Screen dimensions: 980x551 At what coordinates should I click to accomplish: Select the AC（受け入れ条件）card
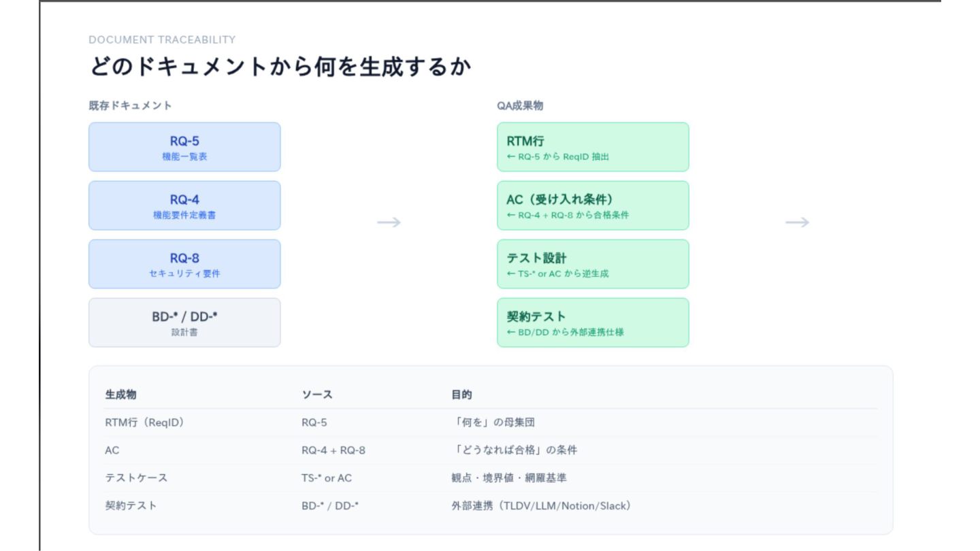pyautogui.click(x=593, y=205)
